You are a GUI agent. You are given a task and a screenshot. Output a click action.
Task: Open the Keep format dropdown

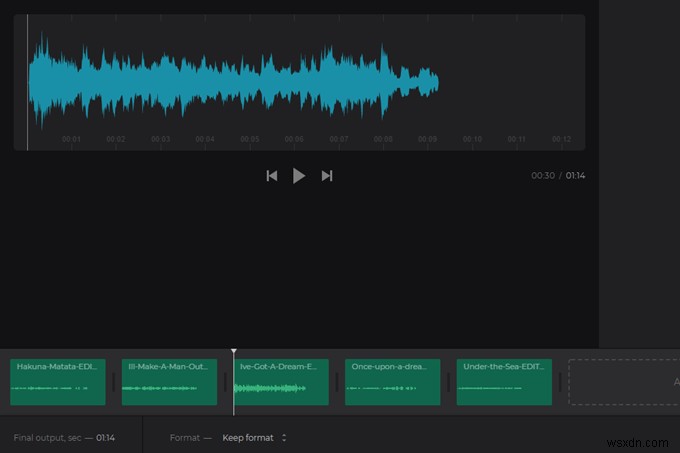(x=254, y=437)
